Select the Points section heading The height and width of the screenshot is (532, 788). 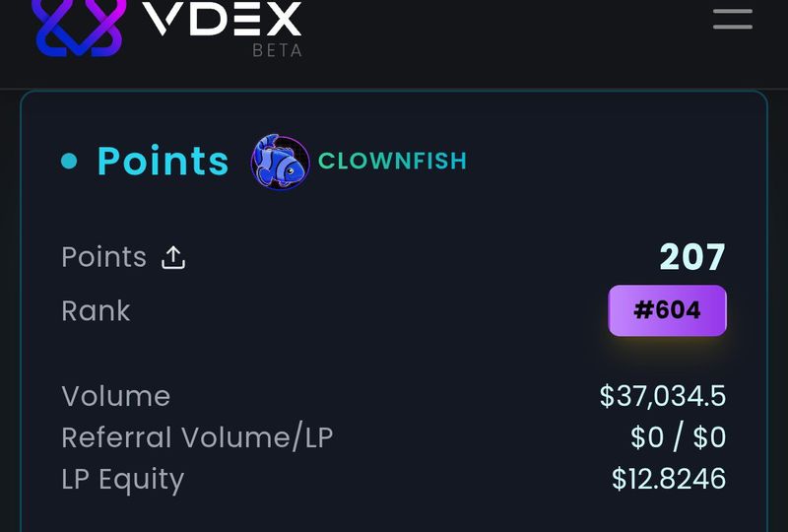coord(163,161)
